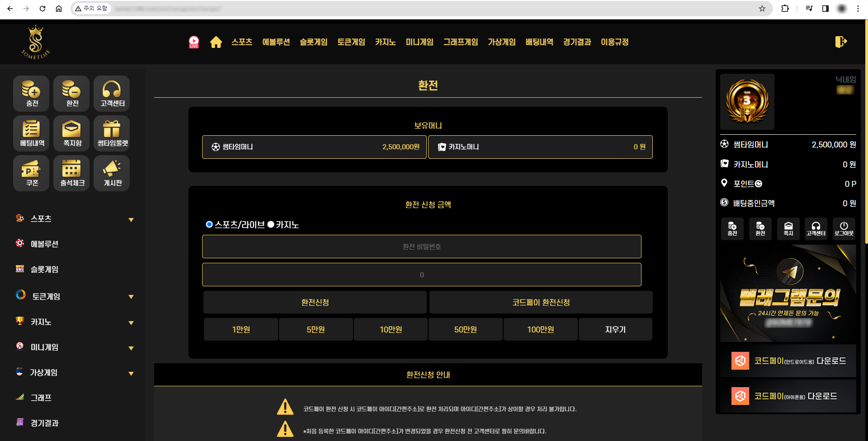The height and width of the screenshot is (441, 868).
Task: Click 환전 icon in right profile panel
Action: pyautogui.click(x=760, y=228)
